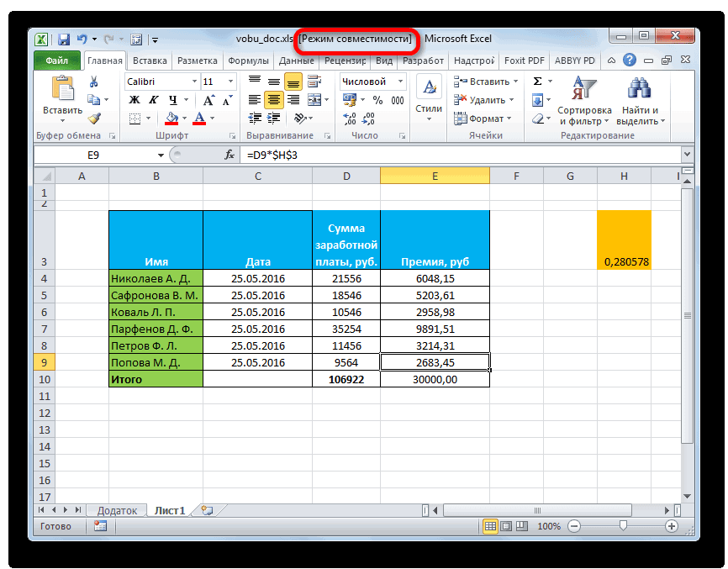Click the Вставить paste button

pyautogui.click(x=62, y=97)
